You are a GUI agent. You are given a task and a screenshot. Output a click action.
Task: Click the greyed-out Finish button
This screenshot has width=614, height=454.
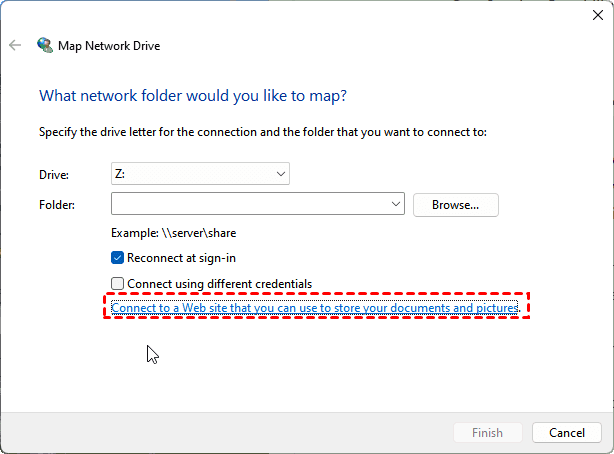pyautogui.click(x=488, y=433)
